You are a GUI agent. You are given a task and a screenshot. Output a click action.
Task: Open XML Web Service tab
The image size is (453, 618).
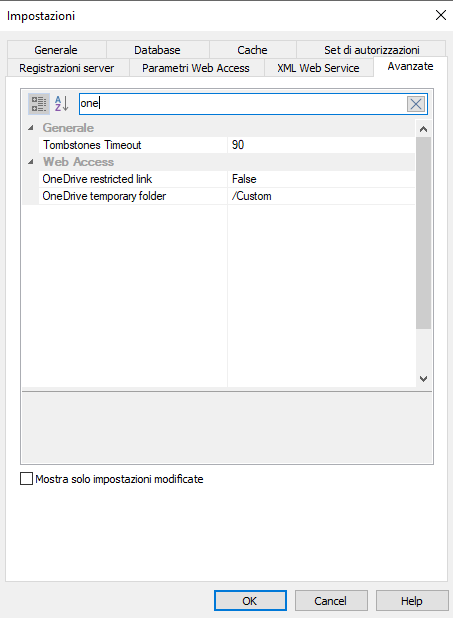(318, 68)
